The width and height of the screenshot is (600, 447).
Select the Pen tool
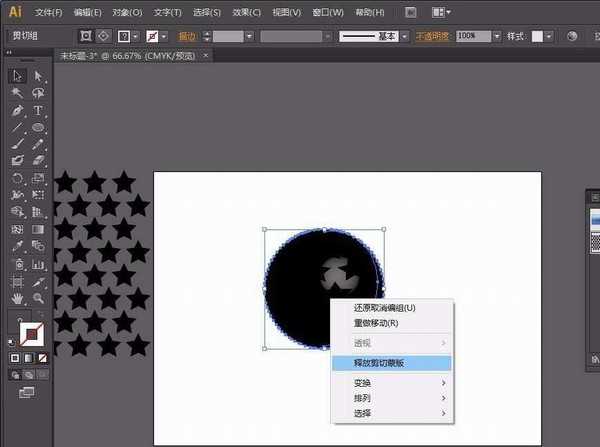[x=17, y=111]
